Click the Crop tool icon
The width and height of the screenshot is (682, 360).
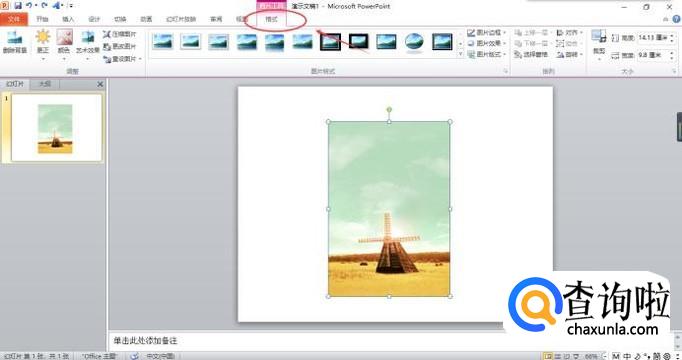[x=599, y=37]
